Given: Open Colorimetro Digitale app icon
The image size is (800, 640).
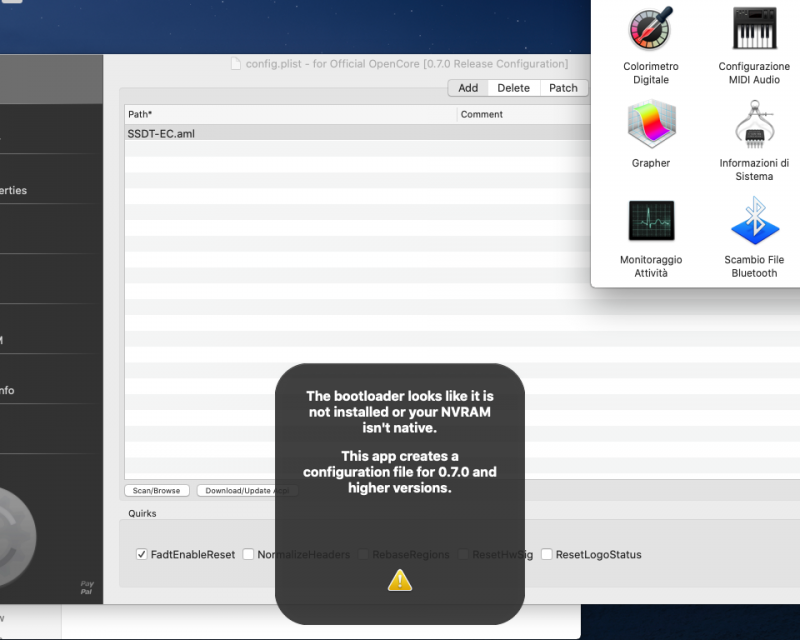Looking at the screenshot, I should [x=651, y=28].
